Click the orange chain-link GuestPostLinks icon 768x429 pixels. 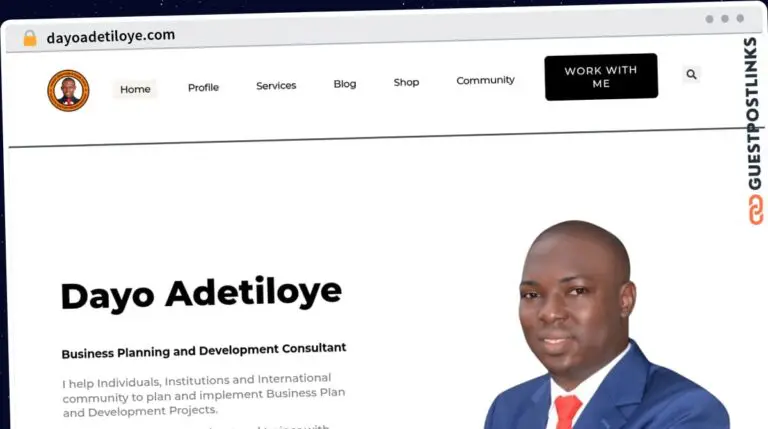(x=756, y=210)
